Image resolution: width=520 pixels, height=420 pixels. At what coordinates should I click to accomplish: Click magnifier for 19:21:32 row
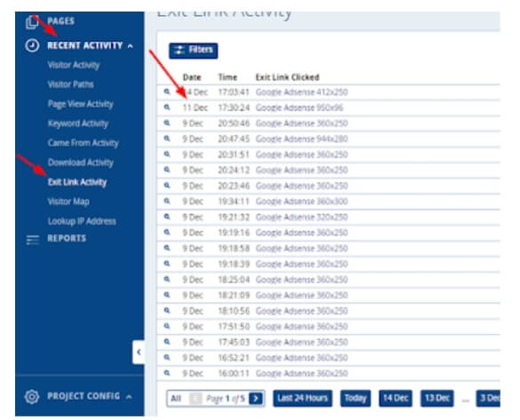pyautogui.click(x=167, y=217)
